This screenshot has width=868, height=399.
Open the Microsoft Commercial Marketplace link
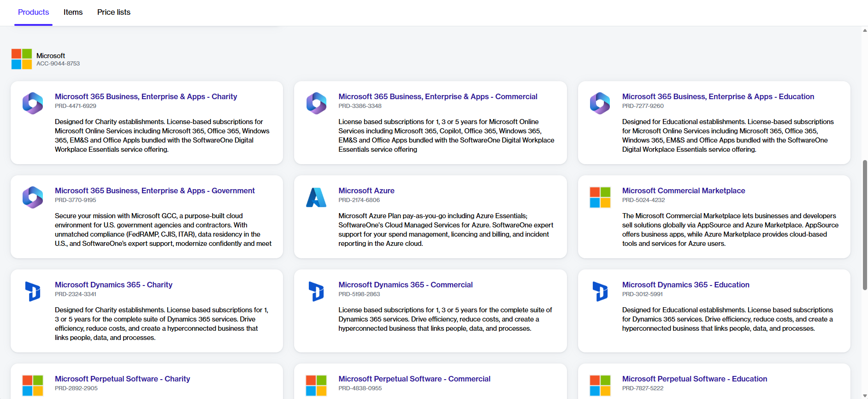(x=684, y=191)
